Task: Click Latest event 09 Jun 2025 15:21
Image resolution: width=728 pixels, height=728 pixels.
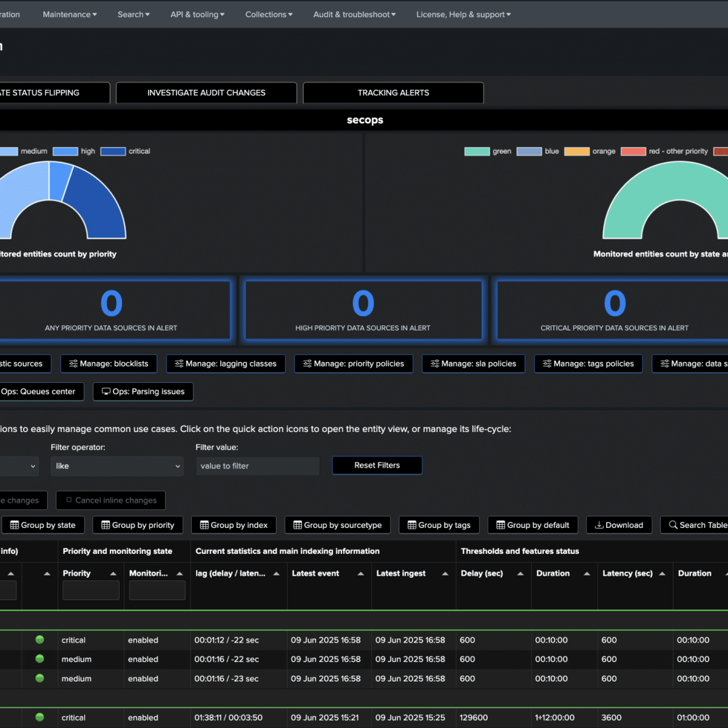Action: (x=325, y=718)
